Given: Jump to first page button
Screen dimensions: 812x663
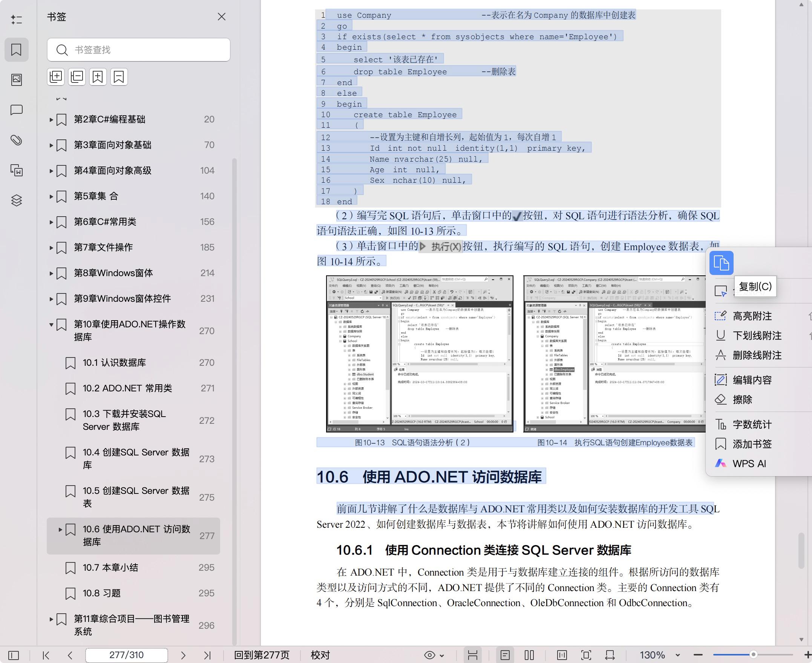Looking at the screenshot, I should click(x=46, y=655).
